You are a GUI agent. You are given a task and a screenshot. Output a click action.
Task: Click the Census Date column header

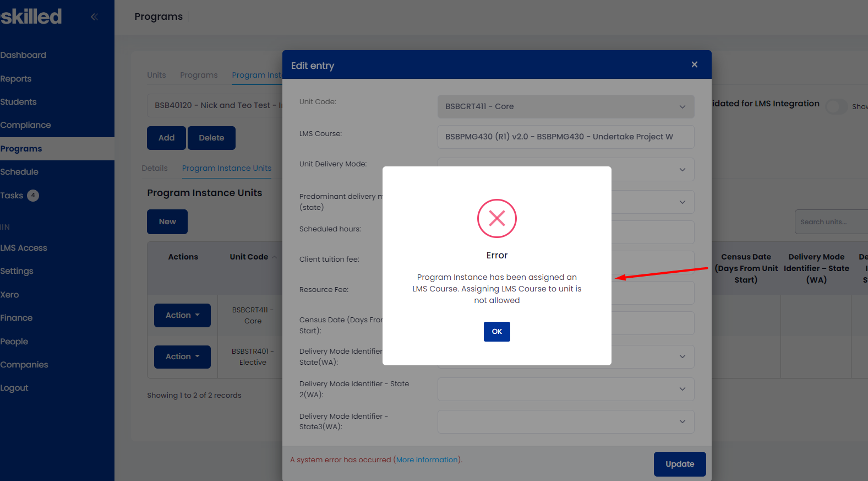[x=746, y=268]
